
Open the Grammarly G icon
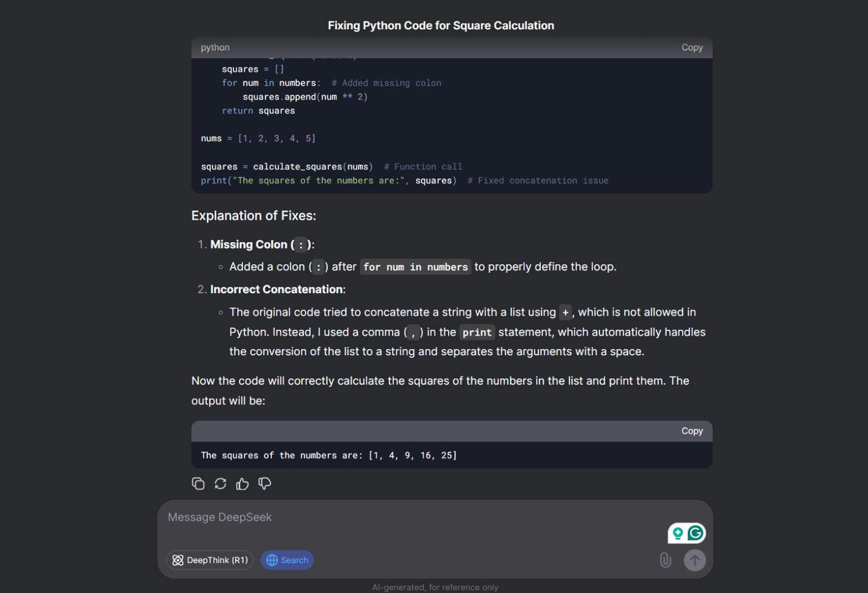coord(696,533)
